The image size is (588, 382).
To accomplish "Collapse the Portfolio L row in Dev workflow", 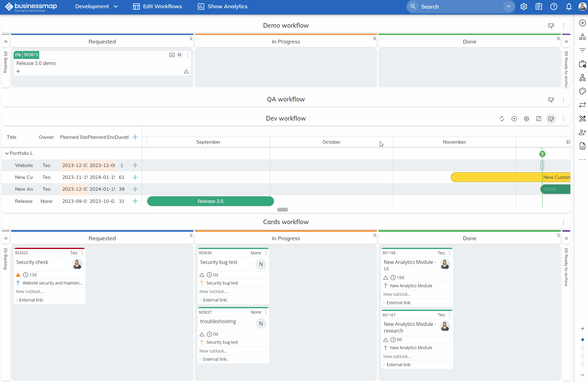I will [7, 153].
